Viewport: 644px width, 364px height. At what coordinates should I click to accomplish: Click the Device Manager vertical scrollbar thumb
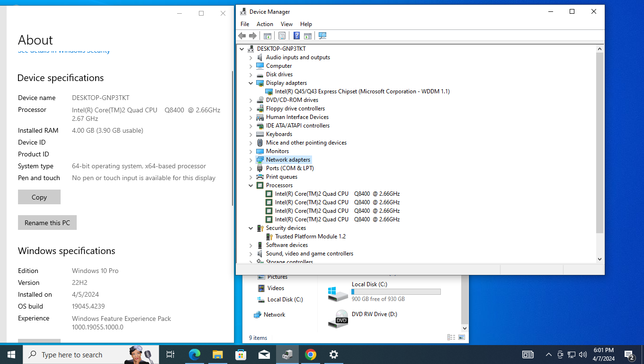(599, 143)
